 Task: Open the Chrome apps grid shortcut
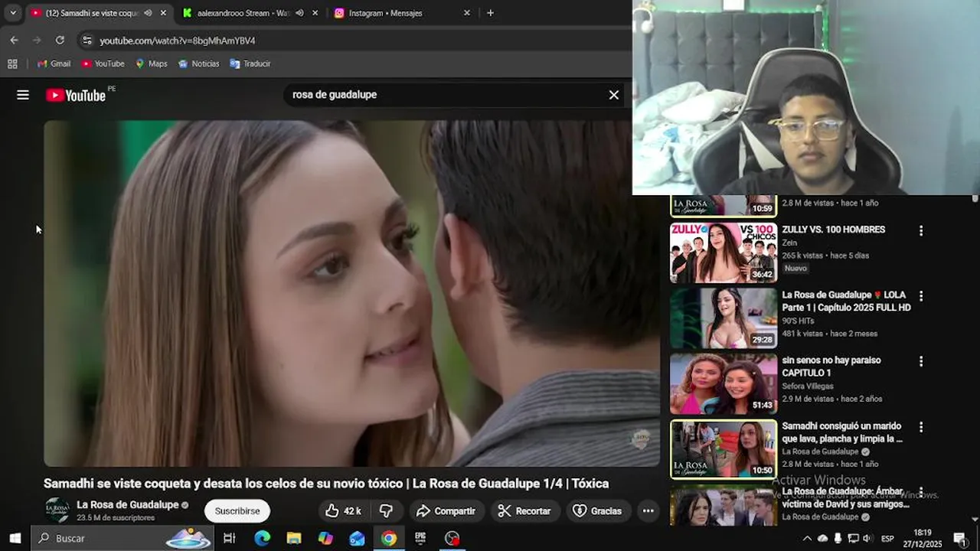(12, 64)
